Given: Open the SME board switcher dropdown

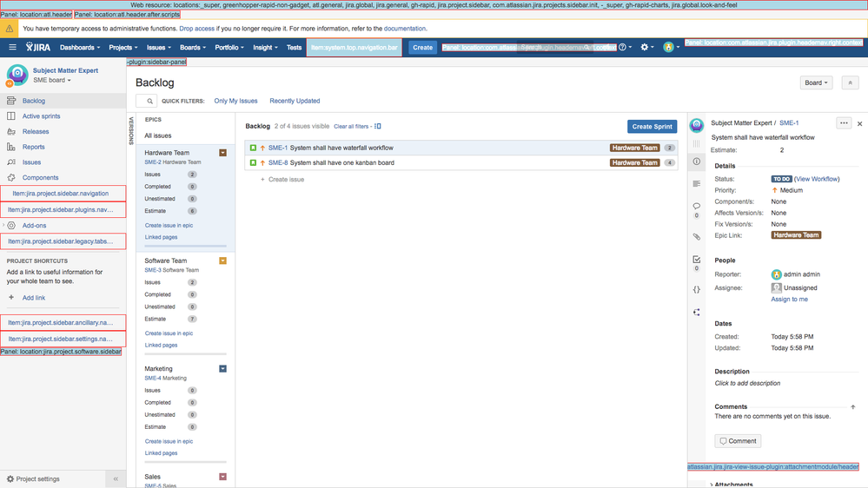Looking at the screenshot, I should click(52, 80).
